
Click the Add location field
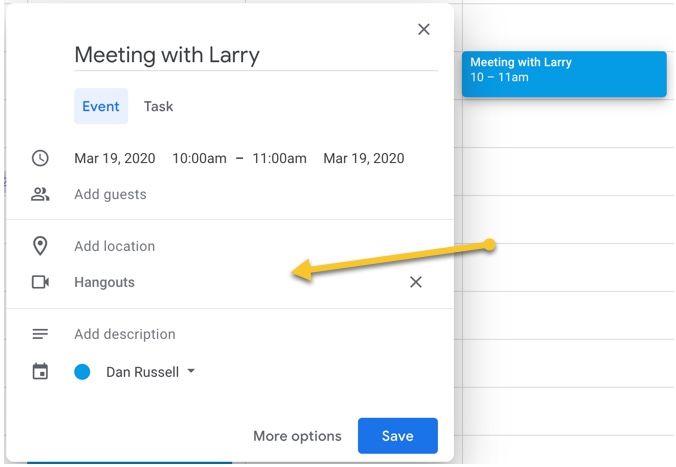coord(115,246)
